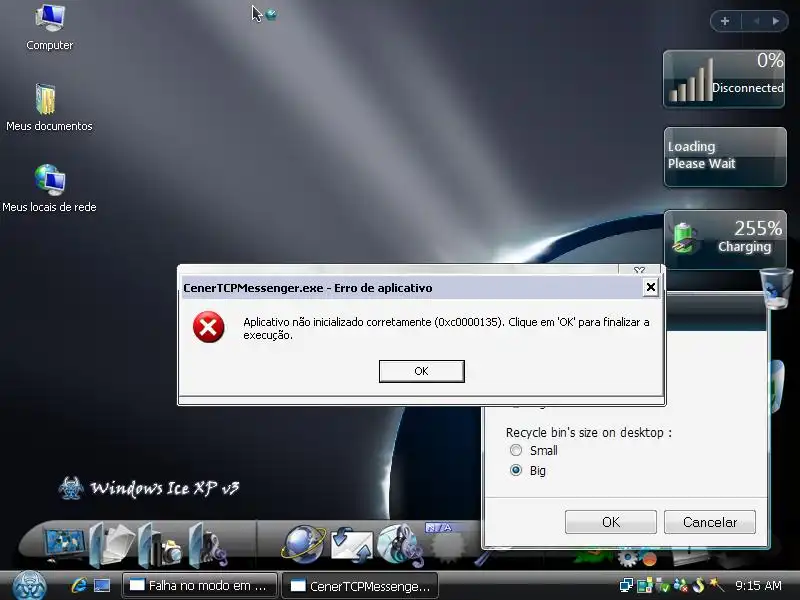Click Cancelar in the recycle bin settings window
Screen dimensions: 800x600
[x=710, y=522]
